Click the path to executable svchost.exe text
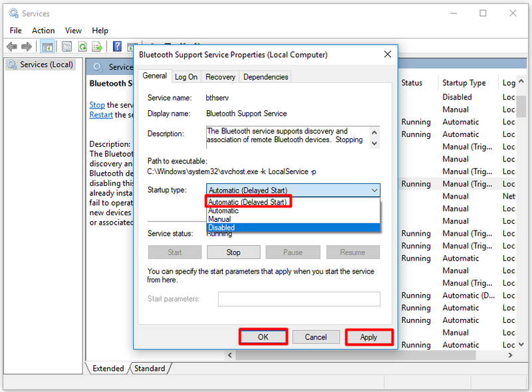 click(x=231, y=171)
